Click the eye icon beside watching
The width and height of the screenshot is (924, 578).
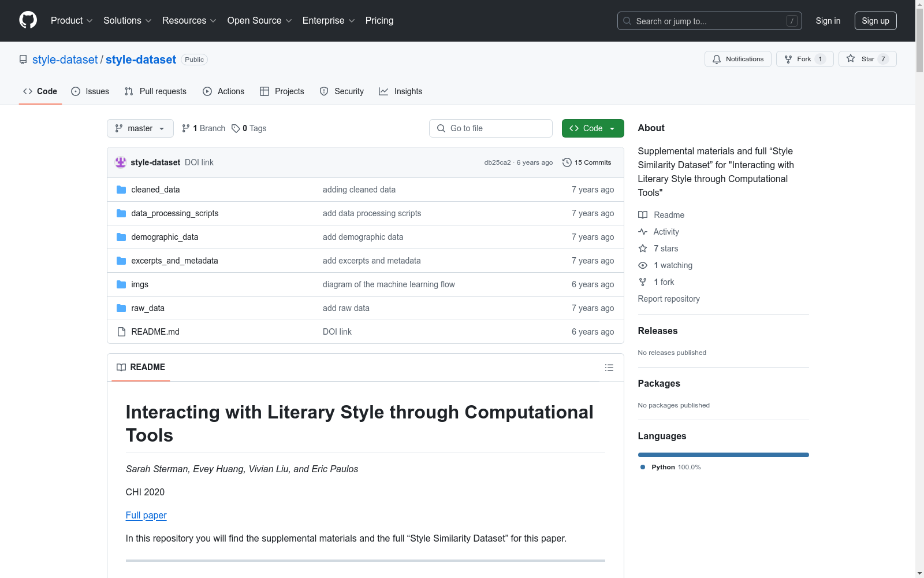coord(643,265)
